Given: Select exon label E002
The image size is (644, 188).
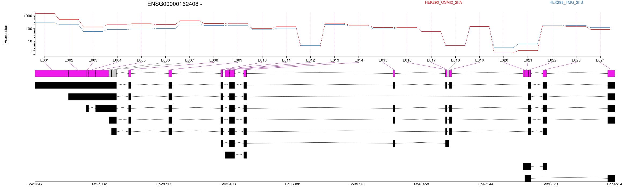Looking at the screenshot, I should pyautogui.click(x=69, y=60).
